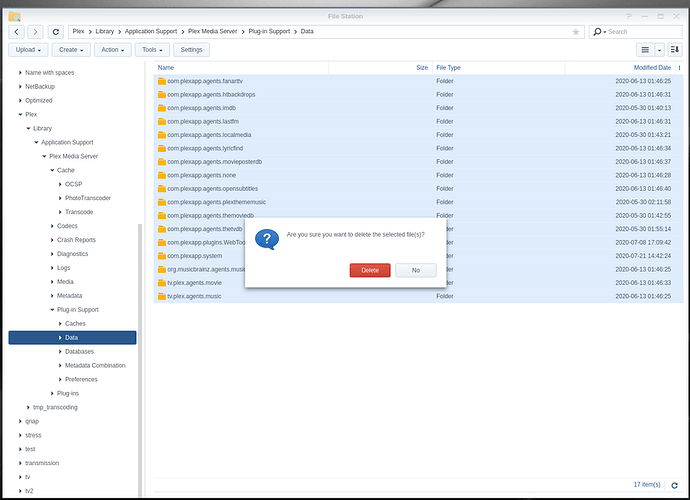Click the search magnifier icon
The width and height of the screenshot is (690, 500).
tap(597, 32)
